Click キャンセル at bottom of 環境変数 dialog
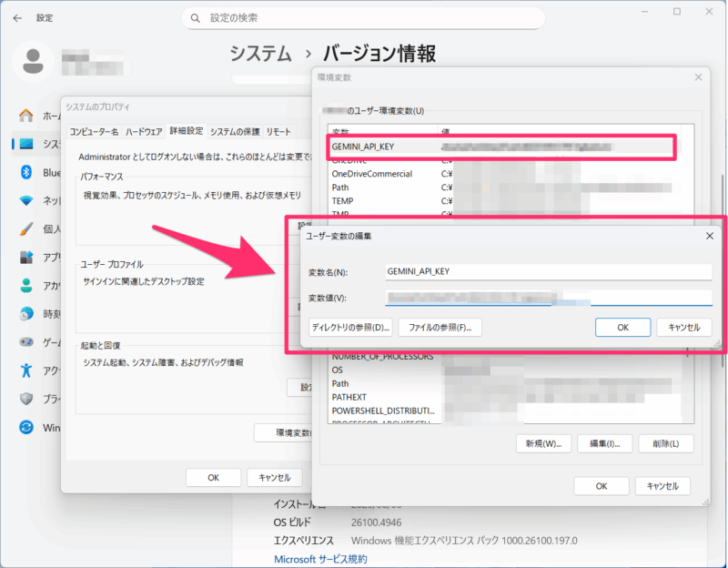The image size is (728, 568). (662, 486)
